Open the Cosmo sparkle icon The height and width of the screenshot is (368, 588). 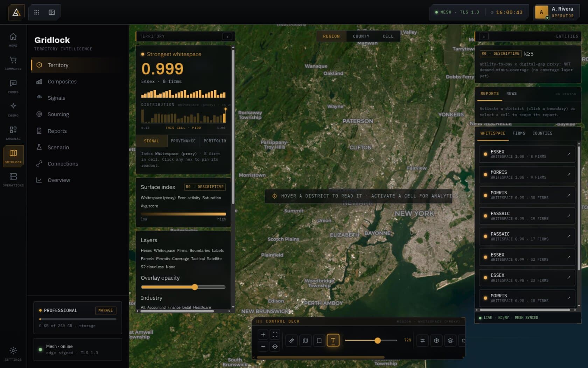(13, 109)
